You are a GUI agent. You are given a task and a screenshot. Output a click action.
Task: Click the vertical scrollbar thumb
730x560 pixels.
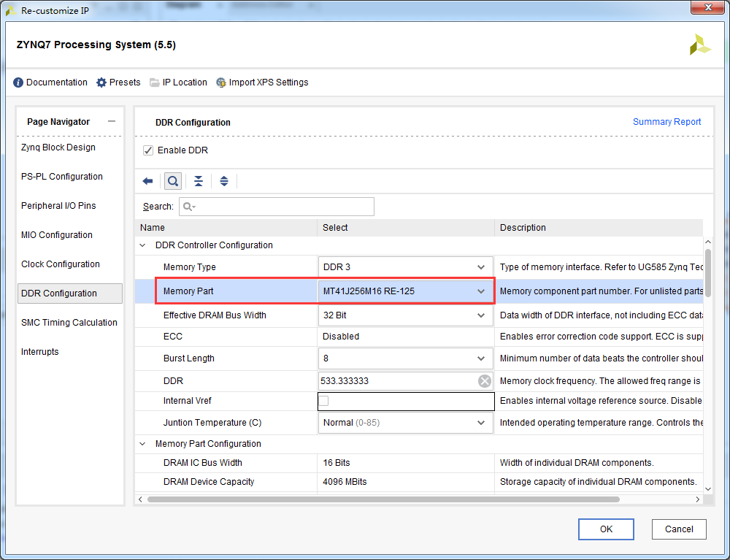tap(708, 273)
